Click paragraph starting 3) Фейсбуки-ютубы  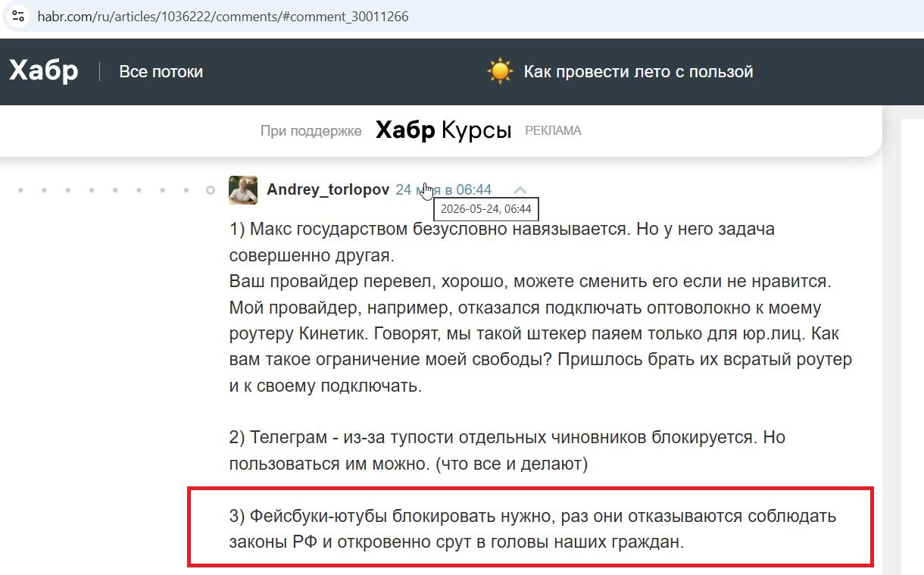coord(532,528)
